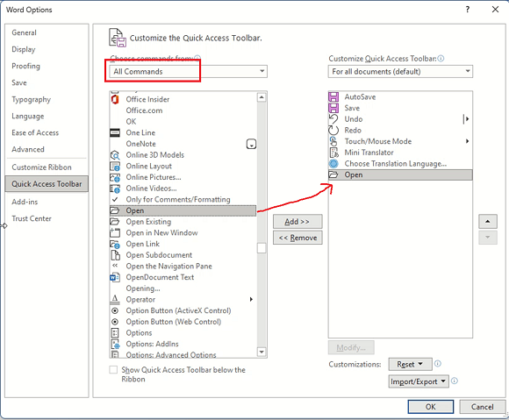Click the << Remove button
The height and width of the screenshot is (420, 509).
point(298,238)
